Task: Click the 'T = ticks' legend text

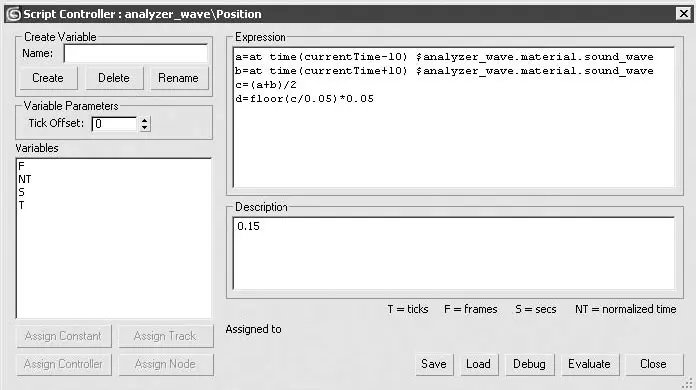Action: [x=408, y=309]
